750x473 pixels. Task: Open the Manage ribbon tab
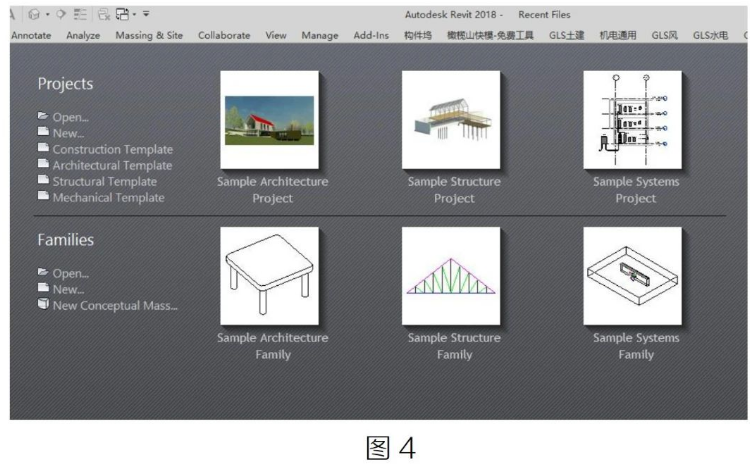[320, 35]
